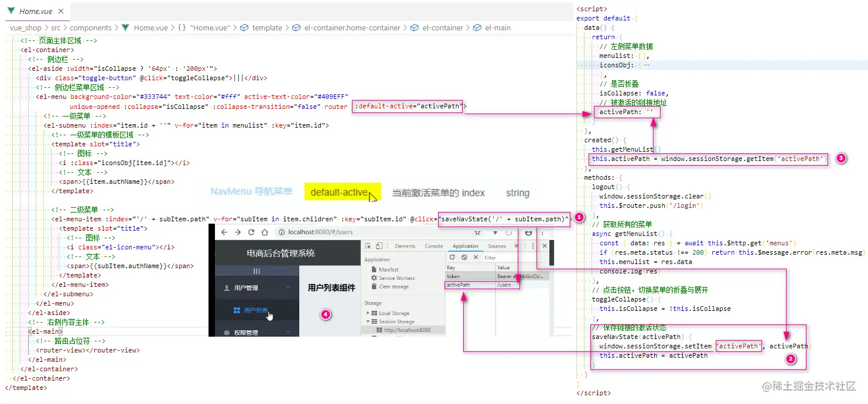Viewport: 868px width, 404px height.
Task: Click components in the editor breadcrumb
Action: (91, 28)
